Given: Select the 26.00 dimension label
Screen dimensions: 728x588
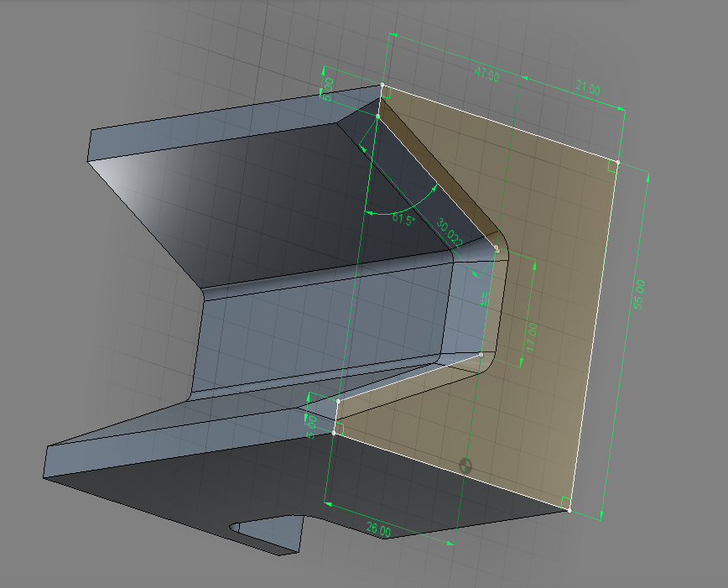Looking at the screenshot, I should (x=378, y=529).
